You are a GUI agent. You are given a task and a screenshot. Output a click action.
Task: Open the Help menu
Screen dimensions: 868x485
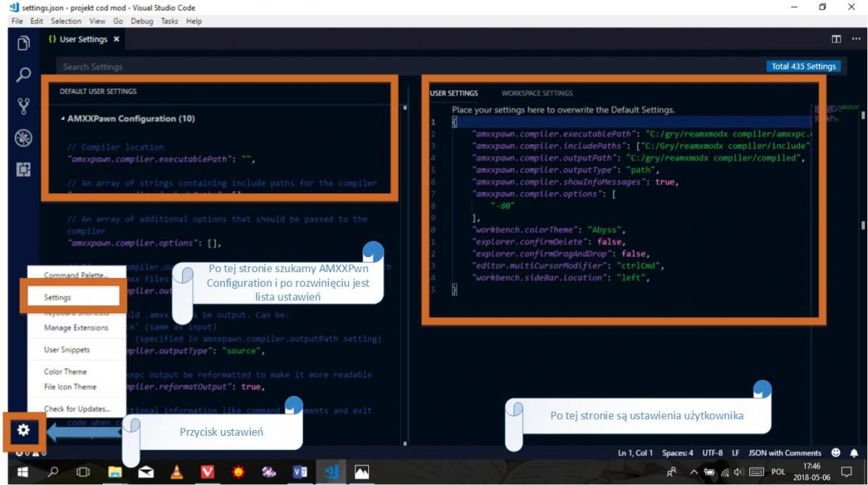point(194,21)
